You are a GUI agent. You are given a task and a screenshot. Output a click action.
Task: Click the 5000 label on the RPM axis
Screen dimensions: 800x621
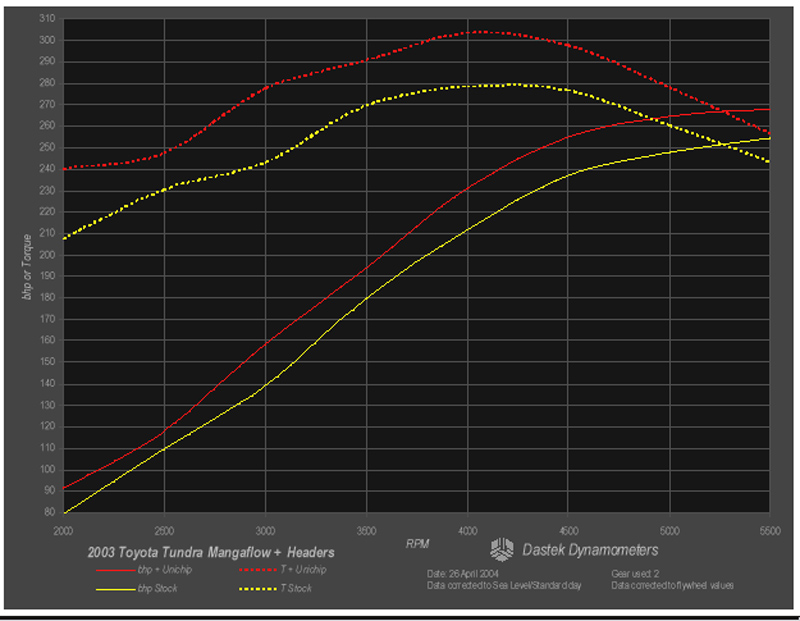(669, 531)
